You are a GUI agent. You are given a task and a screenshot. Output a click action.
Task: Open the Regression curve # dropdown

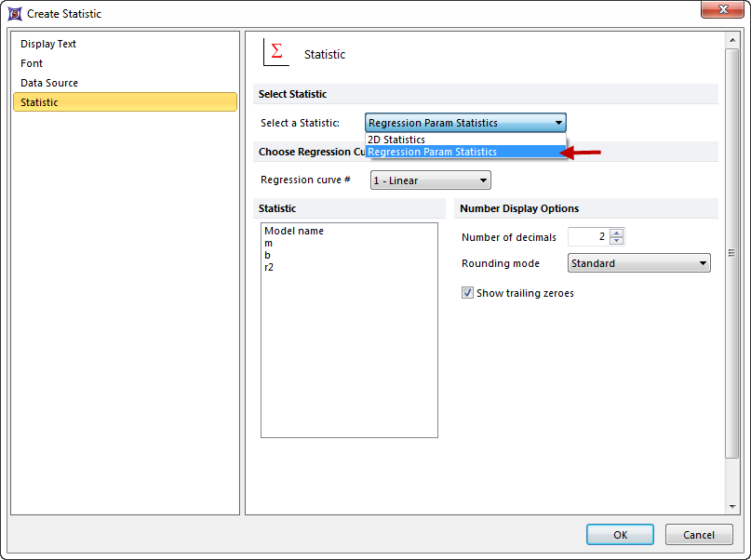430,180
